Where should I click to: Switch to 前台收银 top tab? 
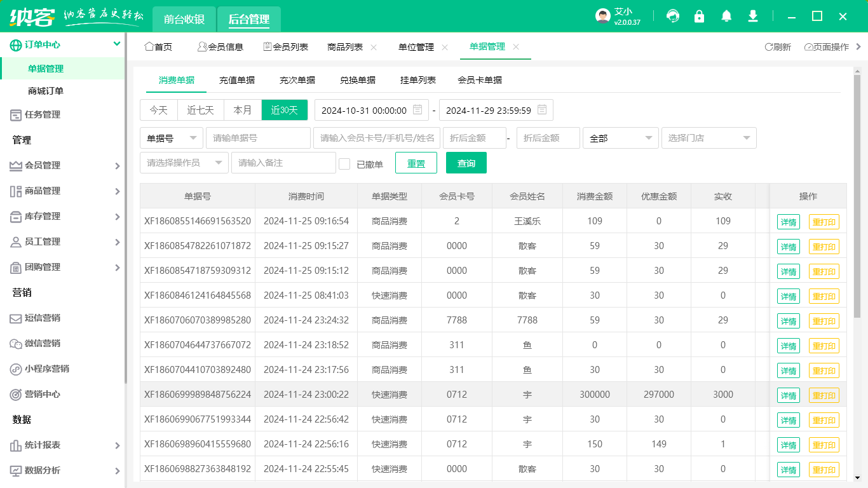point(184,19)
